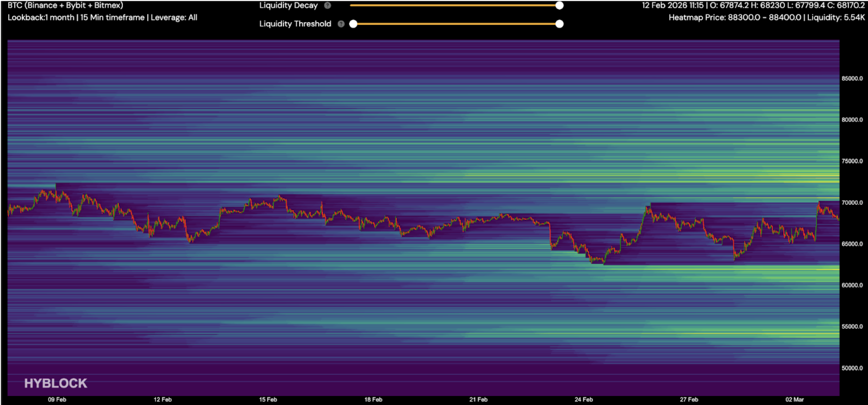Click the "21 Feb" date axis label
Screen dimensions: 868x405
coord(478,399)
